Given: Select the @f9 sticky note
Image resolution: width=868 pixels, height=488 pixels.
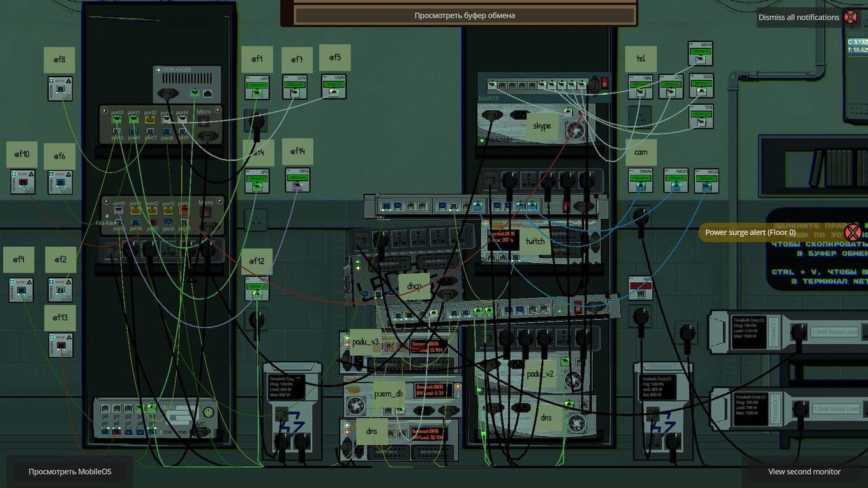Looking at the screenshot, I should point(19,260).
